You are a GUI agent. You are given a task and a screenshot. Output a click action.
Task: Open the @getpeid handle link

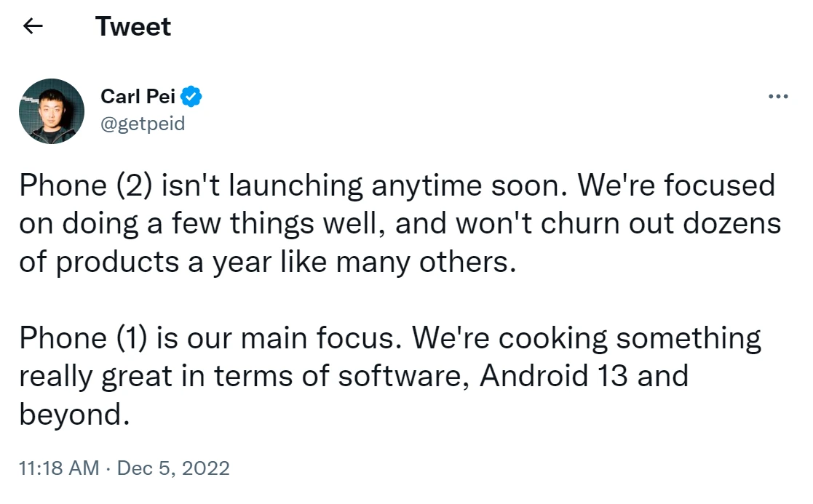point(143,124)
